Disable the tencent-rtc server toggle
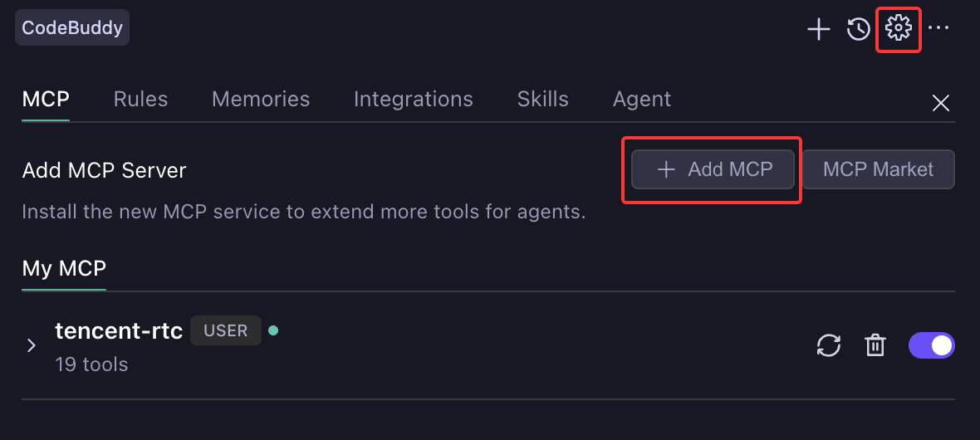This screenshot has width=980, height=440. (932, 345)
